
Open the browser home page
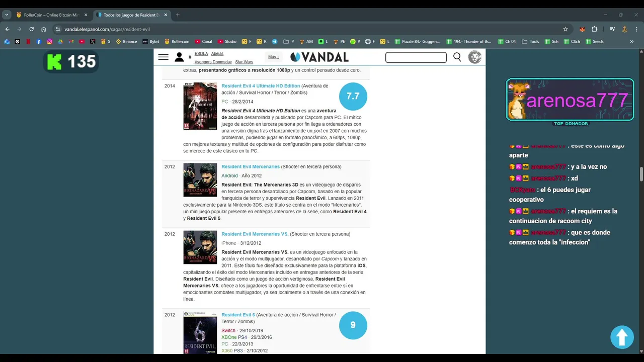click(44, 29)
